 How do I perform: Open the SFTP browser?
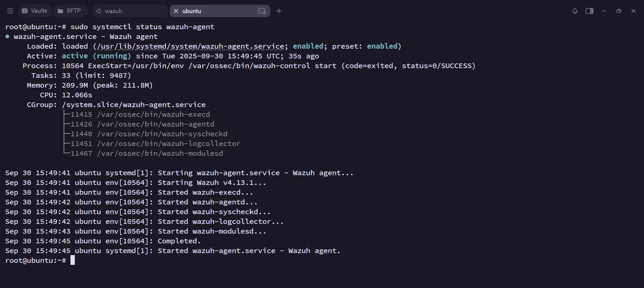point(70,11)
